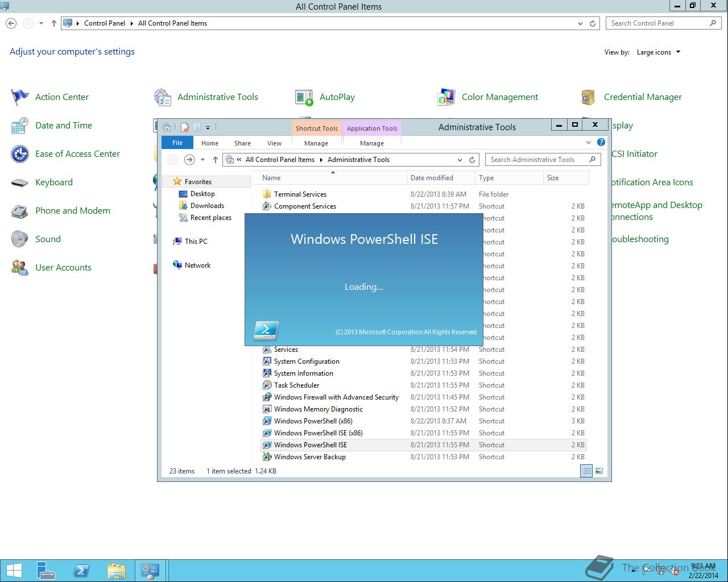728x582 pixels.
Task: Open Keyboard settings icon
Action: [20, 182]
